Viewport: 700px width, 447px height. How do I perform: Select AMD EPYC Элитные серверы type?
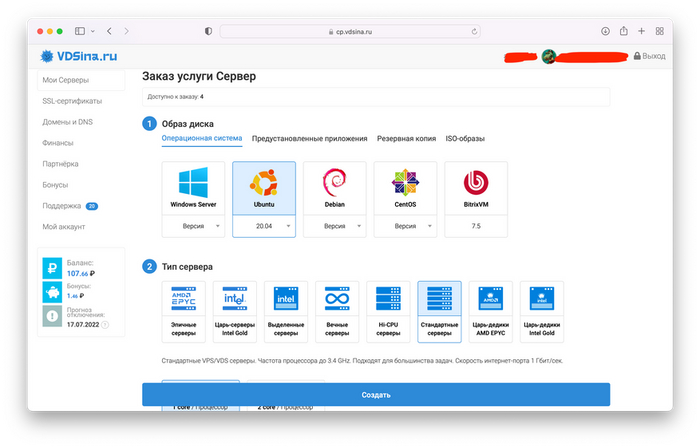click(183, 312)
